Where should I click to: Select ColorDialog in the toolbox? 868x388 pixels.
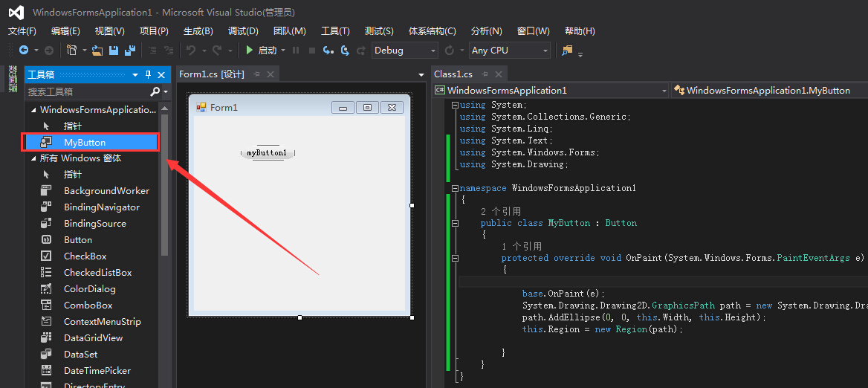[91, 289]
